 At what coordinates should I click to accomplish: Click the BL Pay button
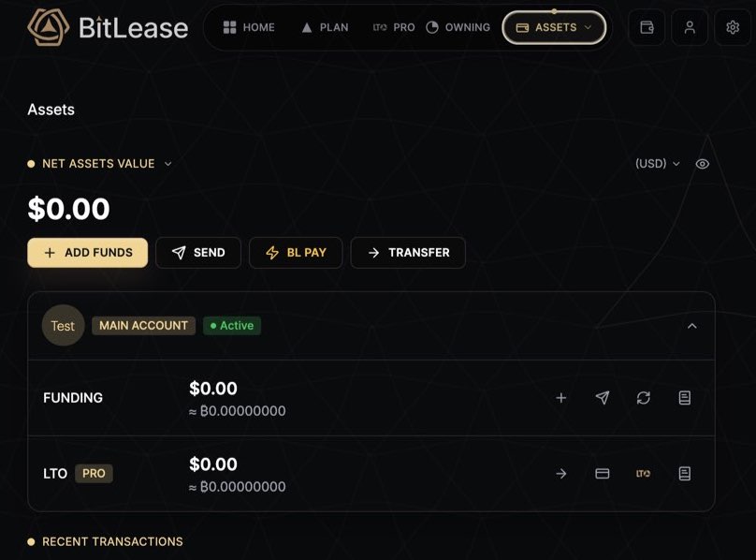(x=296, y=253)
